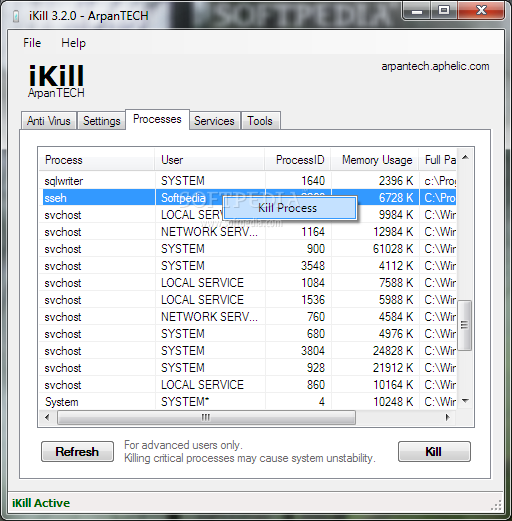Maximize the iKill window
The image size is (512, 521).
444,11
